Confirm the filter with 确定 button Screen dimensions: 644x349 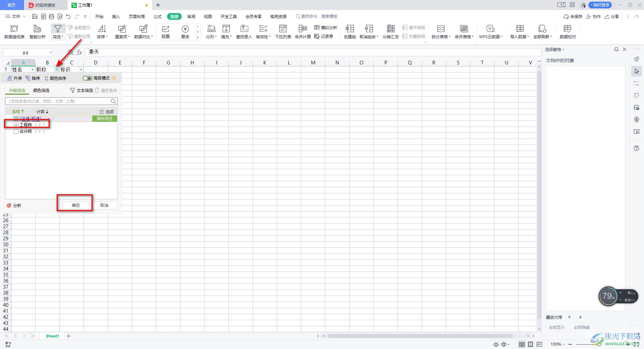coord(76,205)
